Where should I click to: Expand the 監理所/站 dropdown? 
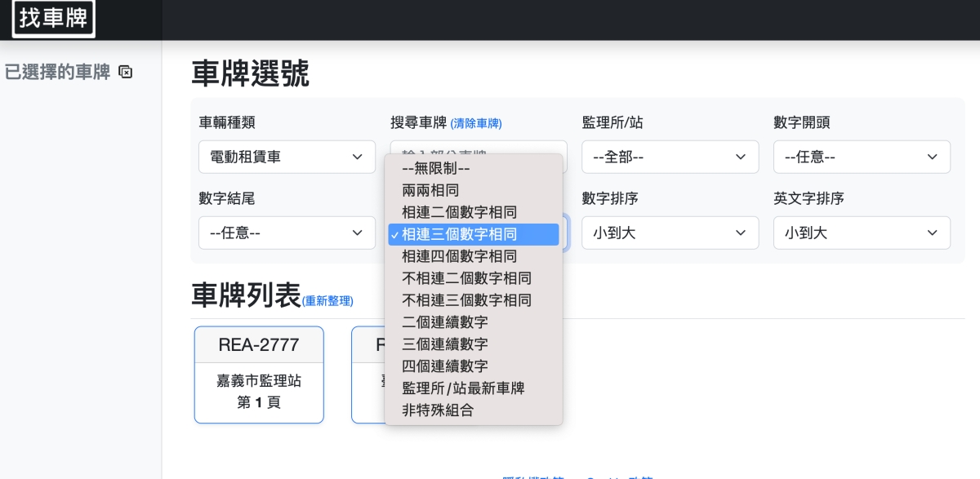pos(670,157)
